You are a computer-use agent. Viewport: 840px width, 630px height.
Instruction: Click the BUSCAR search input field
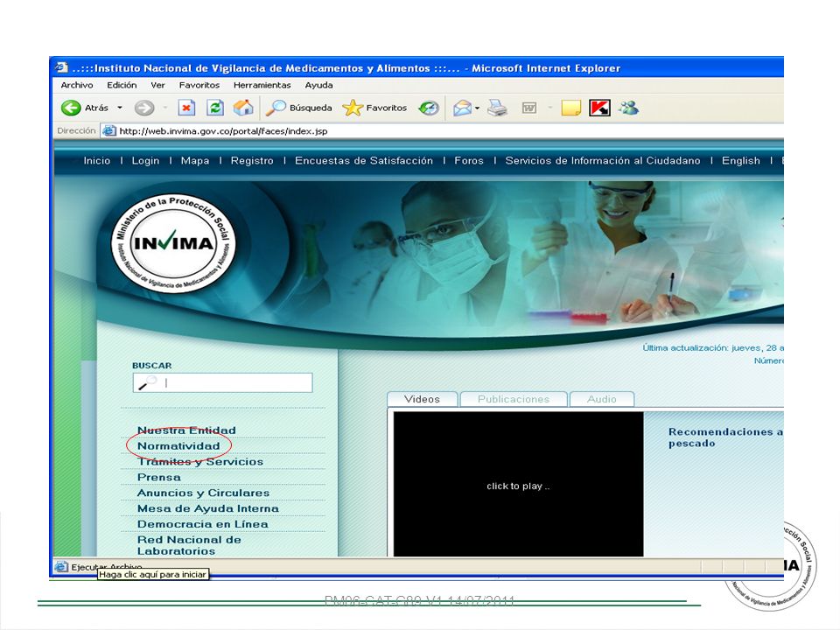point(222,383)
